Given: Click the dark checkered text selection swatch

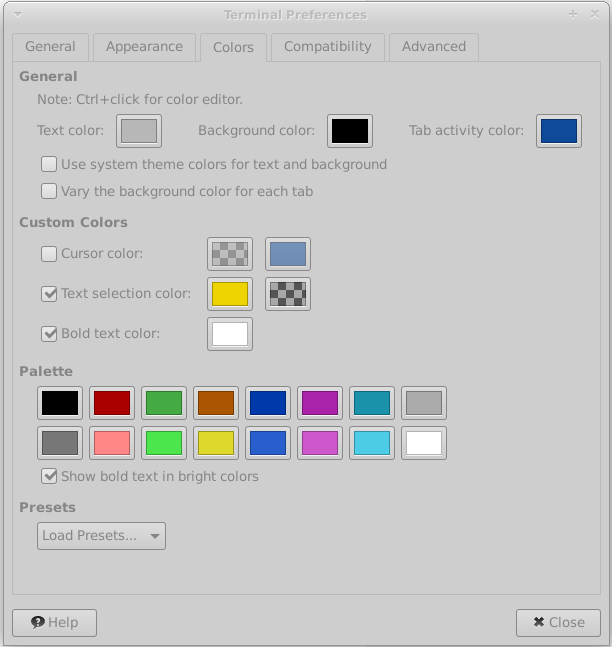Looking at the screenshot, I should [288, 294].
